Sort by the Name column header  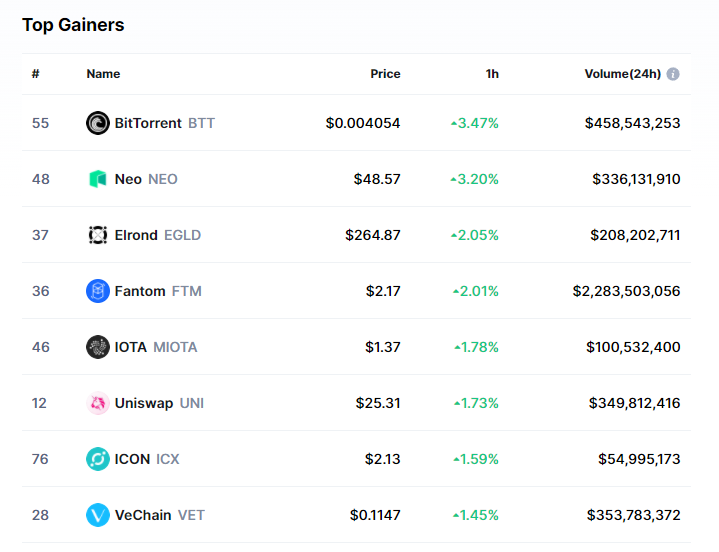point(103,74)
